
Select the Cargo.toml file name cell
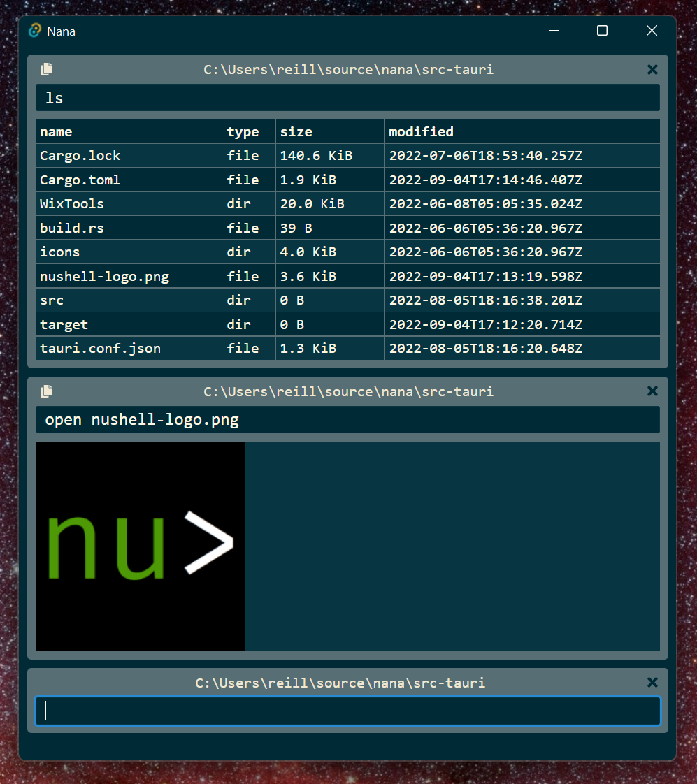(x=129, y=180)
